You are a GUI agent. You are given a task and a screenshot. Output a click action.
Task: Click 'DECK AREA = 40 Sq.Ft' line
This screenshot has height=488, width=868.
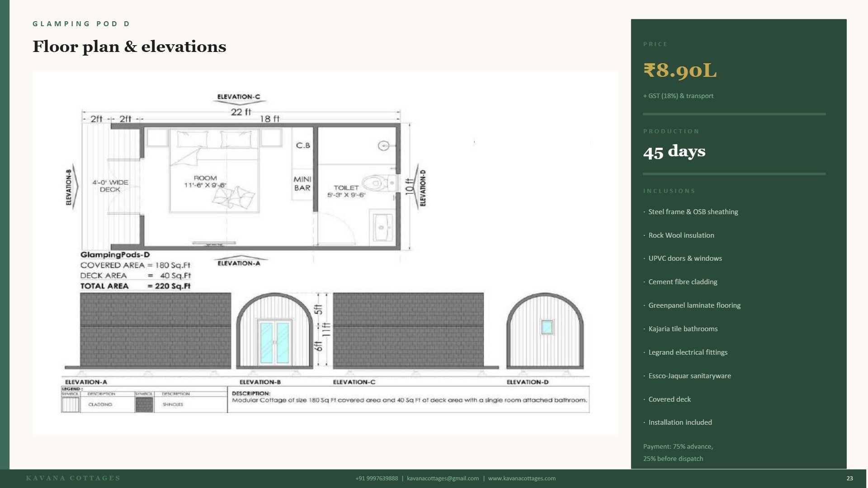[136, 276]
